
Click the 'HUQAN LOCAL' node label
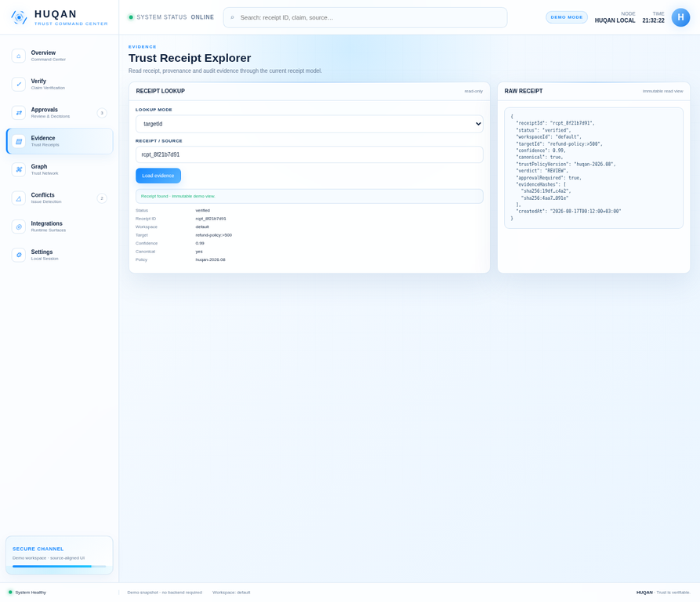615,20
